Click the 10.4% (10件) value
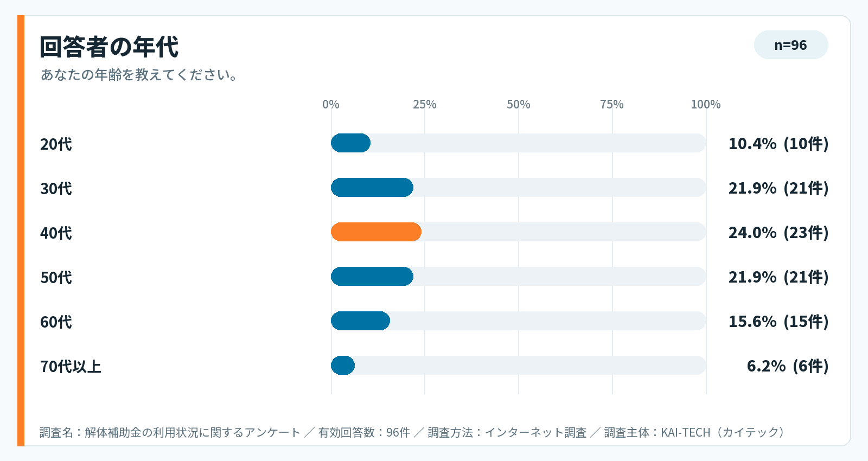Screen dimensions: 868x461 pos(778,144)
